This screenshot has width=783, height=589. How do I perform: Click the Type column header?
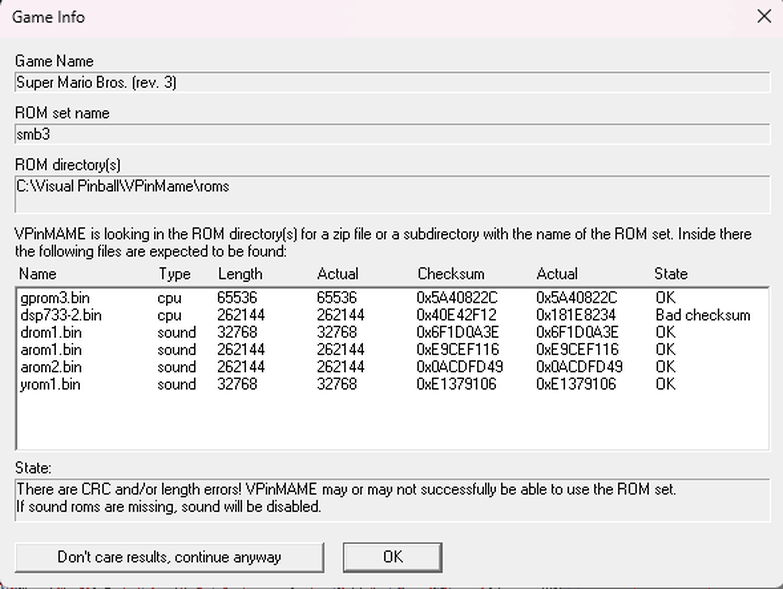pyautogui.click(x=175, y=274)
